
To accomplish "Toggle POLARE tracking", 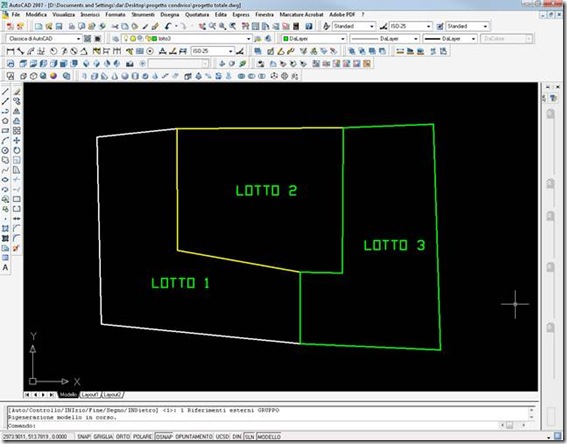I will tap(142, 437).
